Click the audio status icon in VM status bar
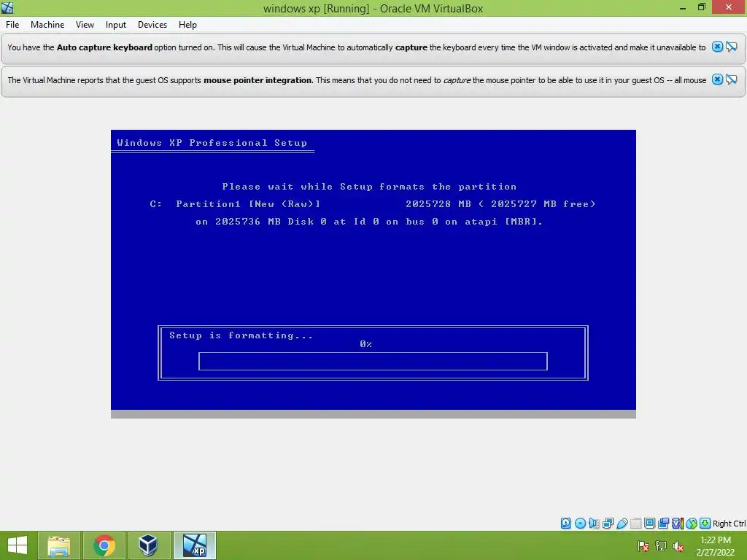The height and width of the screenshot is (560, 747). (594, 524)
